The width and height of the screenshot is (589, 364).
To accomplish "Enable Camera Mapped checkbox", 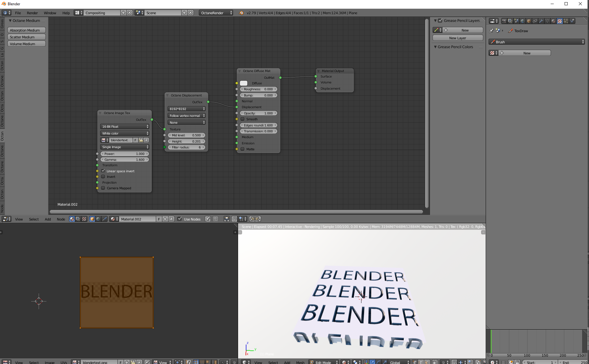I will click(x=103, y=188).
